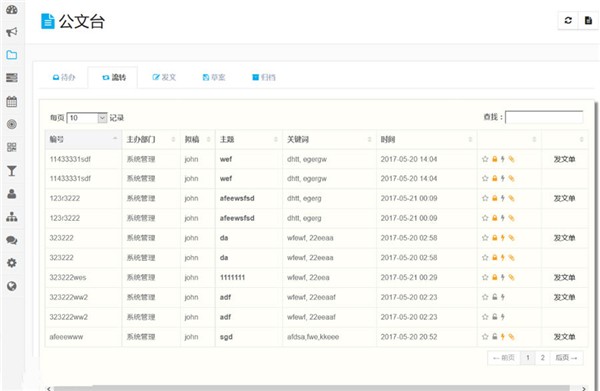The width and height of the screenshot is (600, 391).
Task: Open the megaphone announcements icon in sidebar
Action: 12,32
